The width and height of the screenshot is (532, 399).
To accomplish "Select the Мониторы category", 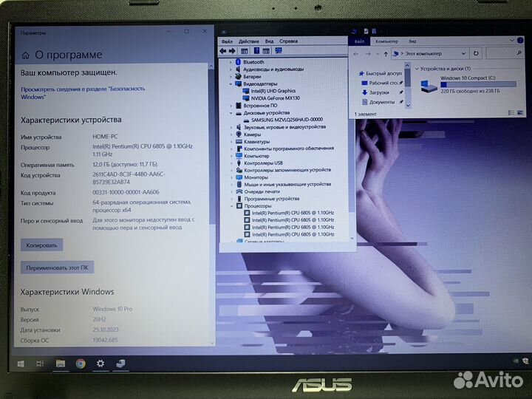I will tap(256, 177).
